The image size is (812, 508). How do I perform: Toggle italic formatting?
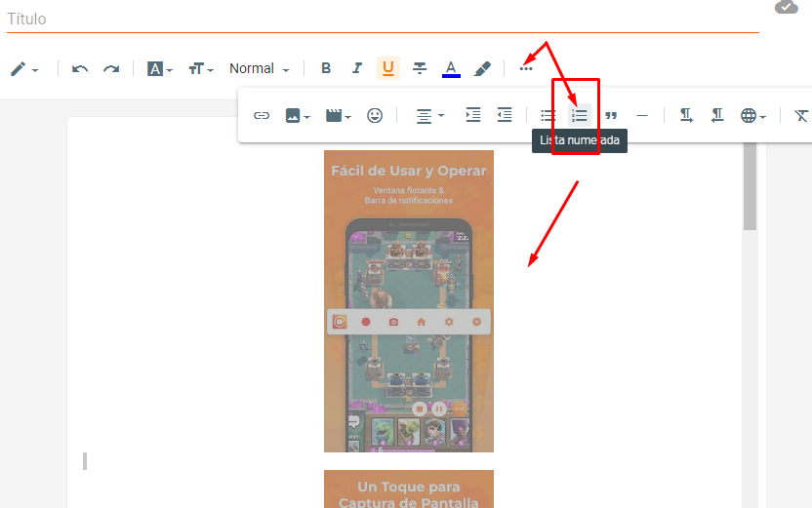(x=357, y=68)
